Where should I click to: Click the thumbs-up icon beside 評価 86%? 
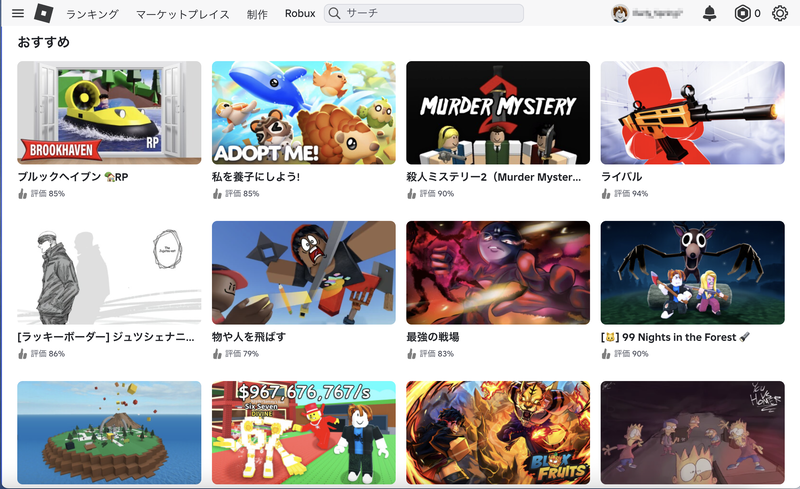pyautogui.click(x=22, y=353)
